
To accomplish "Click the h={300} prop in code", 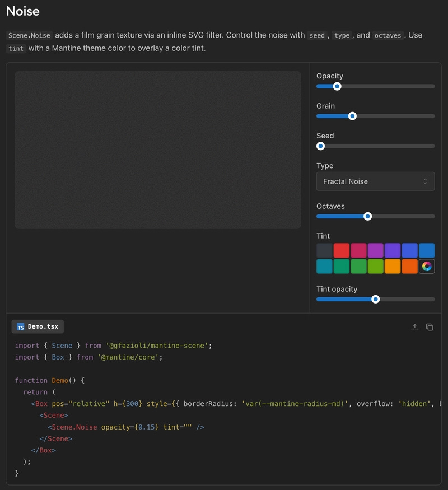I will pos(128,404).
